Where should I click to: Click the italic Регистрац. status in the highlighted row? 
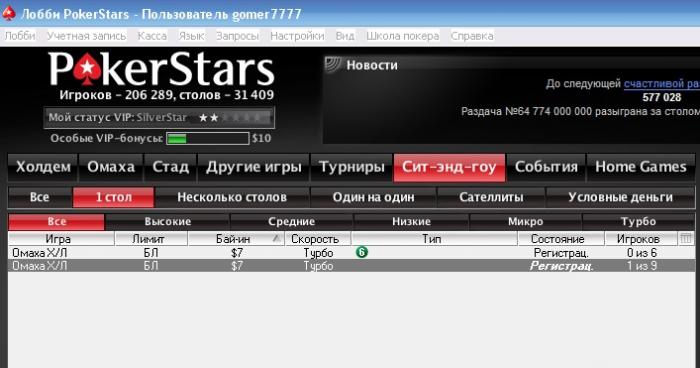coord(562,266)
